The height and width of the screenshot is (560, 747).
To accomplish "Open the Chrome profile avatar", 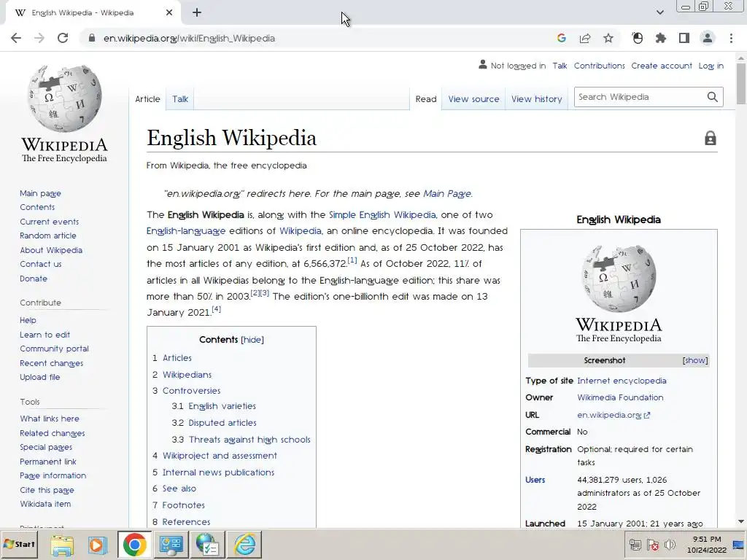I will coord(708,38).
